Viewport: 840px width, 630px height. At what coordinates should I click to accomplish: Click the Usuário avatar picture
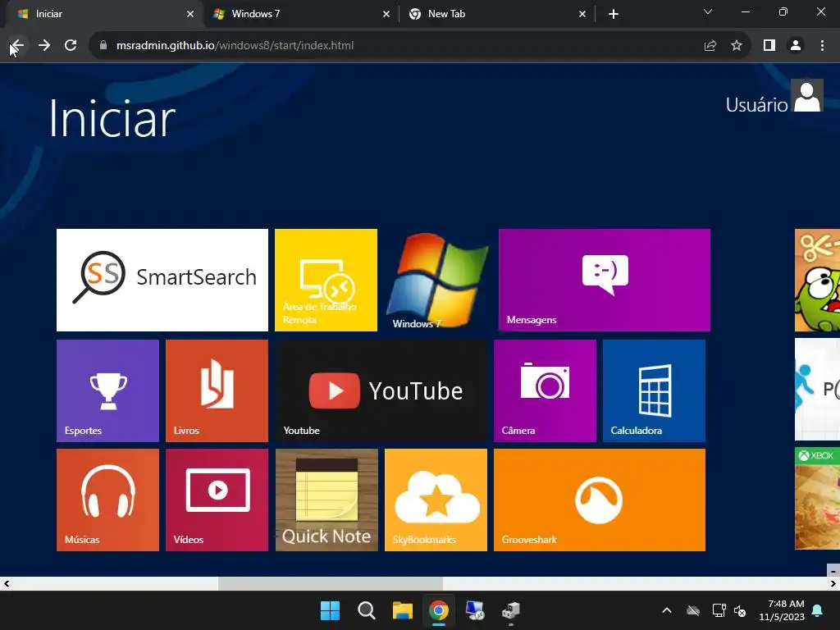point(807,95)
